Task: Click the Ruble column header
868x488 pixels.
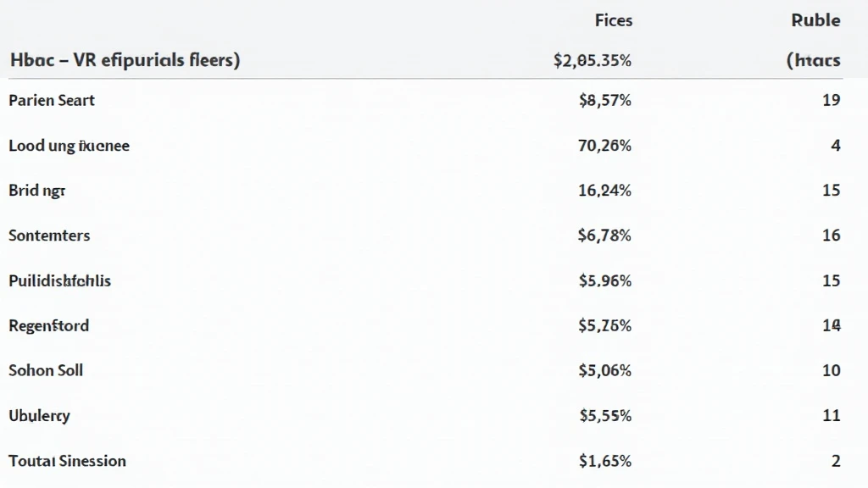Action: point(815,20)
